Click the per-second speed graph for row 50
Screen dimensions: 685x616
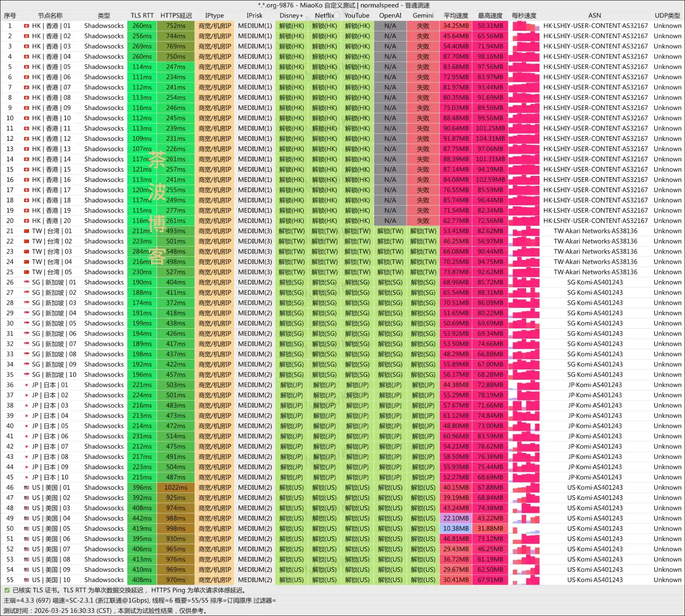click(x=525, y=529)
